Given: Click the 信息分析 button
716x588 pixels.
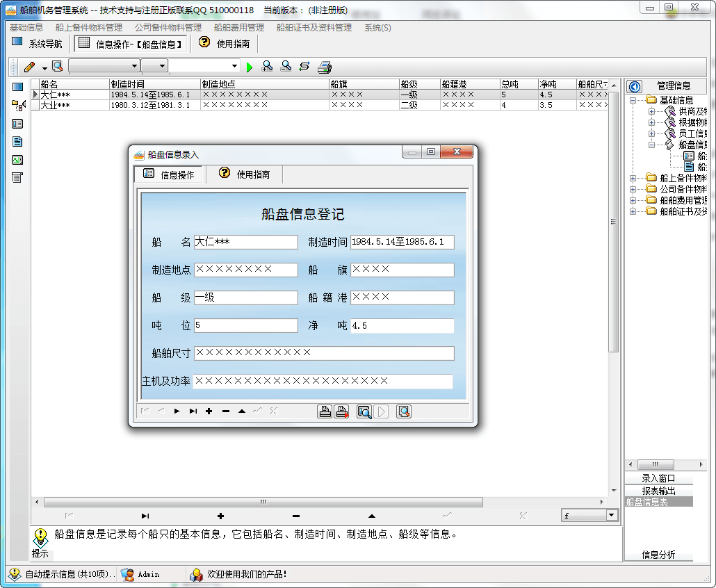Looking at the screenshot, I should pos(658,555).
